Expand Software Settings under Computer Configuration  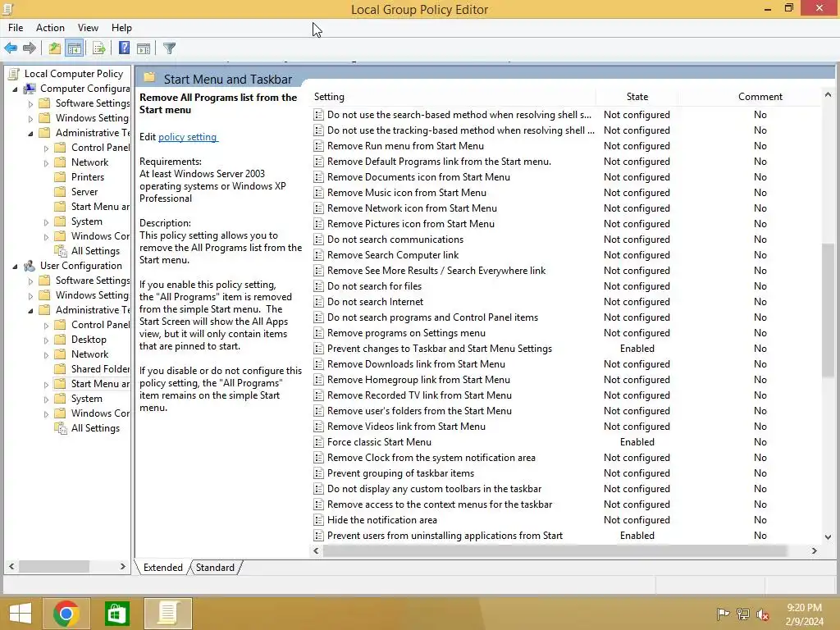point(30,104)
